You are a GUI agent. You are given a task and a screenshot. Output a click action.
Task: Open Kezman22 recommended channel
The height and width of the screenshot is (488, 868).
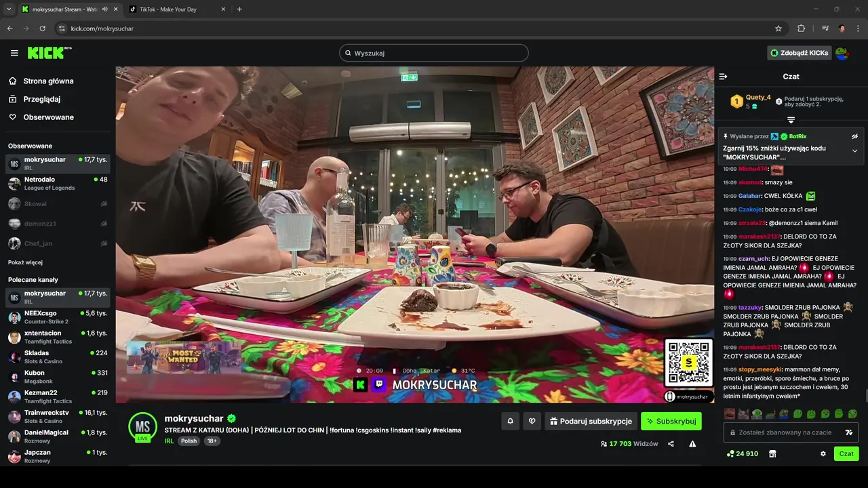[x=58, y=396]
